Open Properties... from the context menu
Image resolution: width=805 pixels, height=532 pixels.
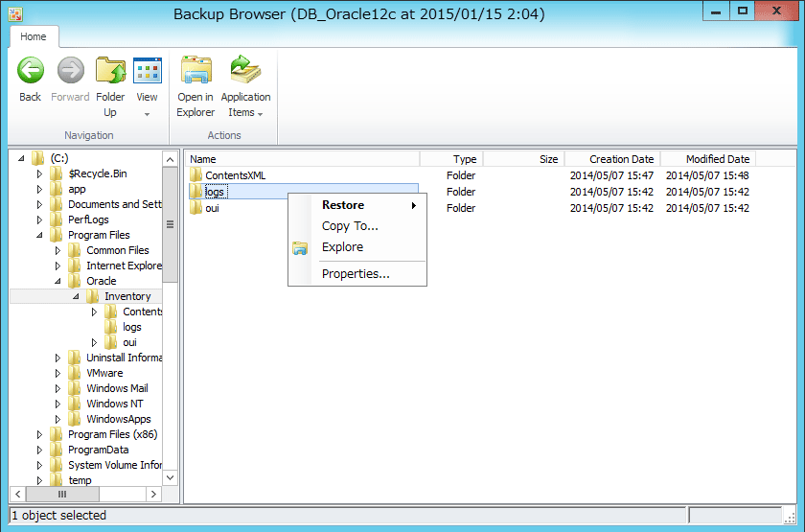(x=356, y=274)
